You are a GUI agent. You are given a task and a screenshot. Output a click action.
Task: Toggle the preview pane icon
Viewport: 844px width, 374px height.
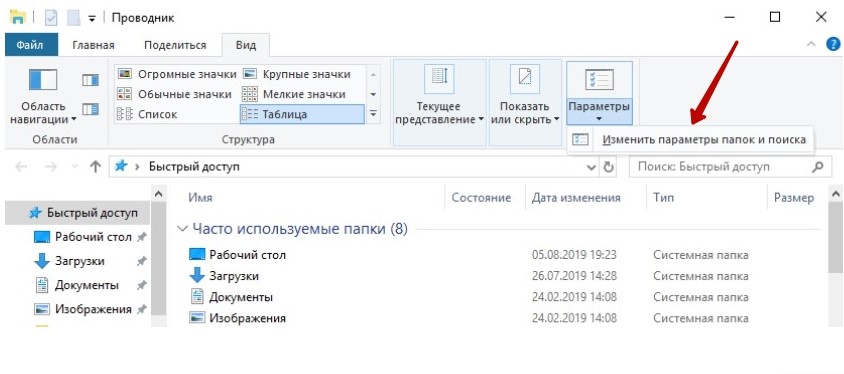coord(90,80)
